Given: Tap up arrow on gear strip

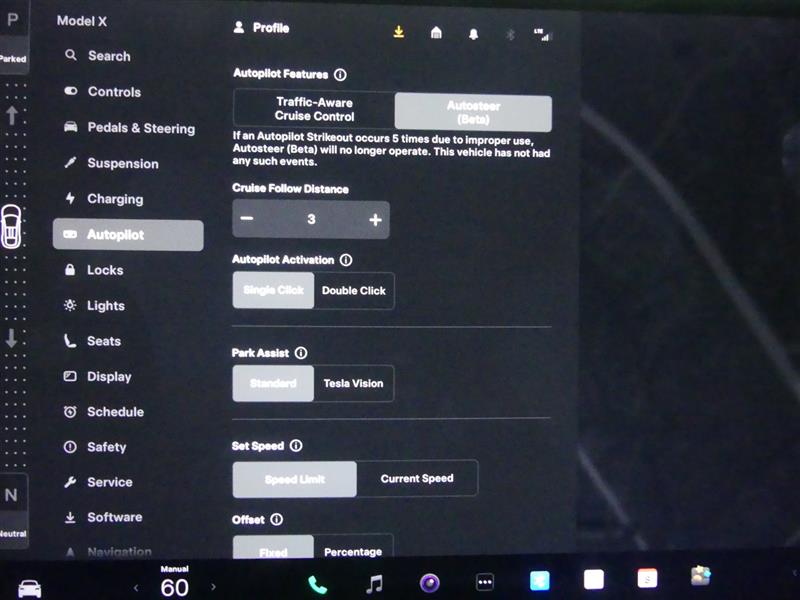Looking at the screenshot, I should [12, 115].
